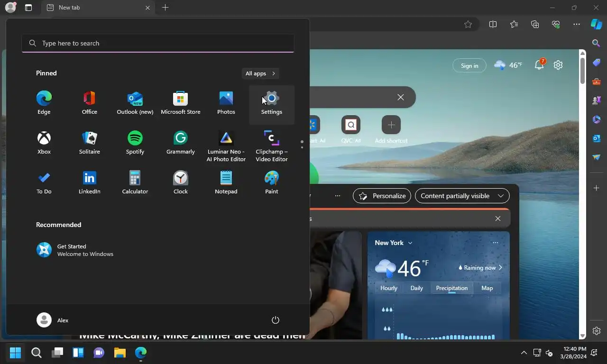Open Content partially visible dropdown
Image resolution: width=607 pixels, height=364 pixels.
pyautogui.click(x=462, y=196)
